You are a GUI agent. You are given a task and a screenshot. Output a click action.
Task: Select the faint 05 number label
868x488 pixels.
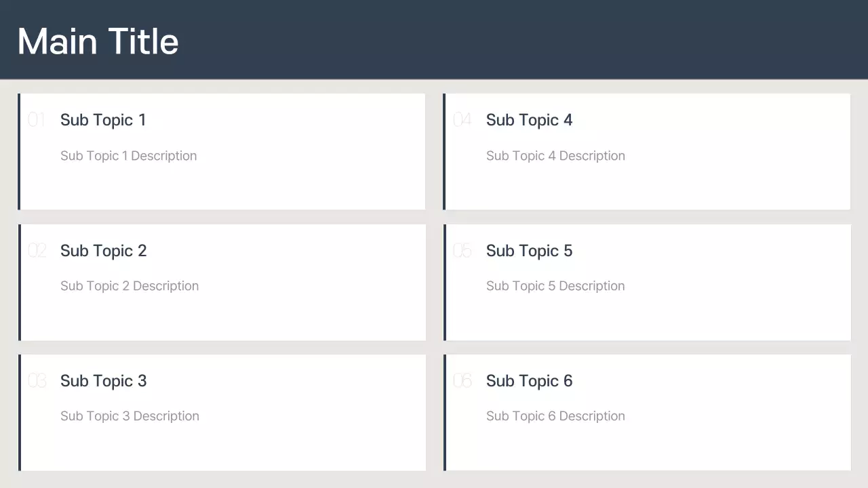[x=462, y=251]
